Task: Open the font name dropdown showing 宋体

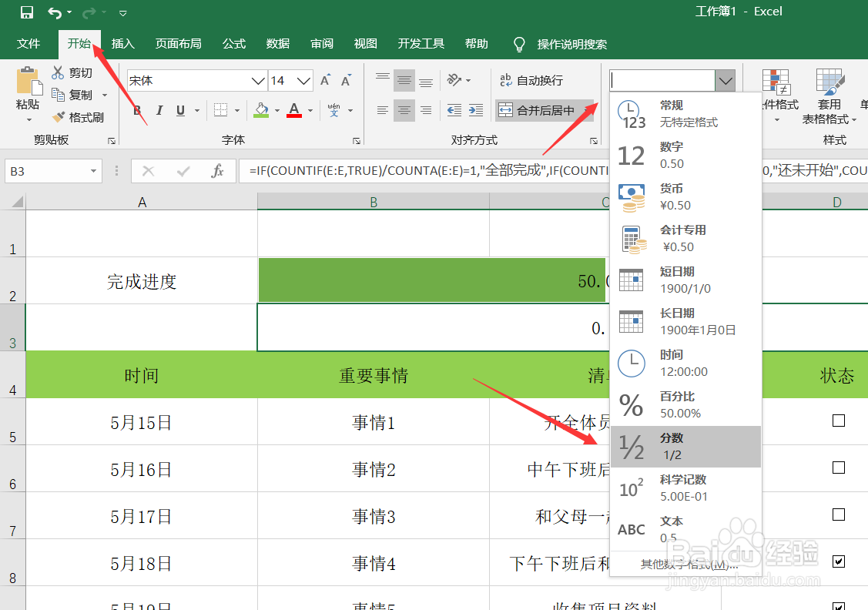Action: click(x=258, y=80)
